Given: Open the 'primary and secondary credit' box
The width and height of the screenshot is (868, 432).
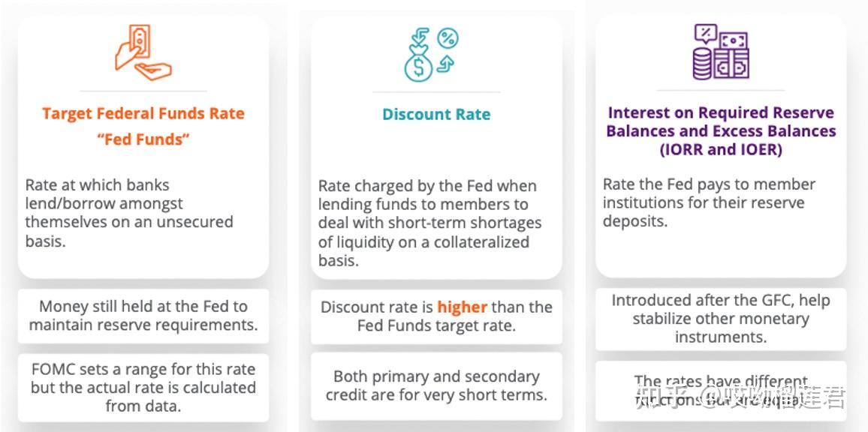Looking at the screenshot, I should [x=436, y=386].
